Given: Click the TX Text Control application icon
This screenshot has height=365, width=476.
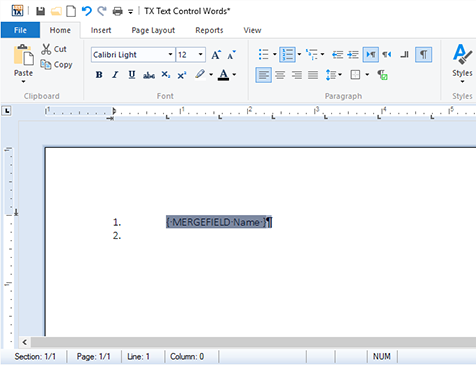Looking at the screenshot, I should tap(17, 11).
